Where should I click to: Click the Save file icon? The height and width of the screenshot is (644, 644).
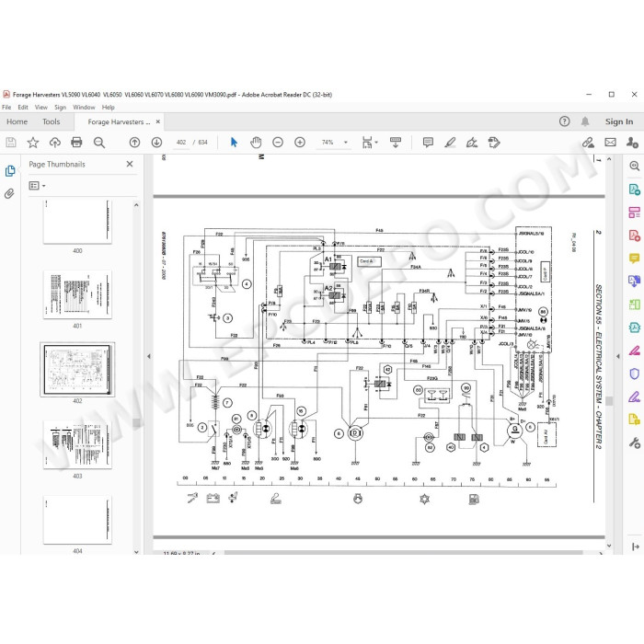pyautogui.click(x=11, y=143)
